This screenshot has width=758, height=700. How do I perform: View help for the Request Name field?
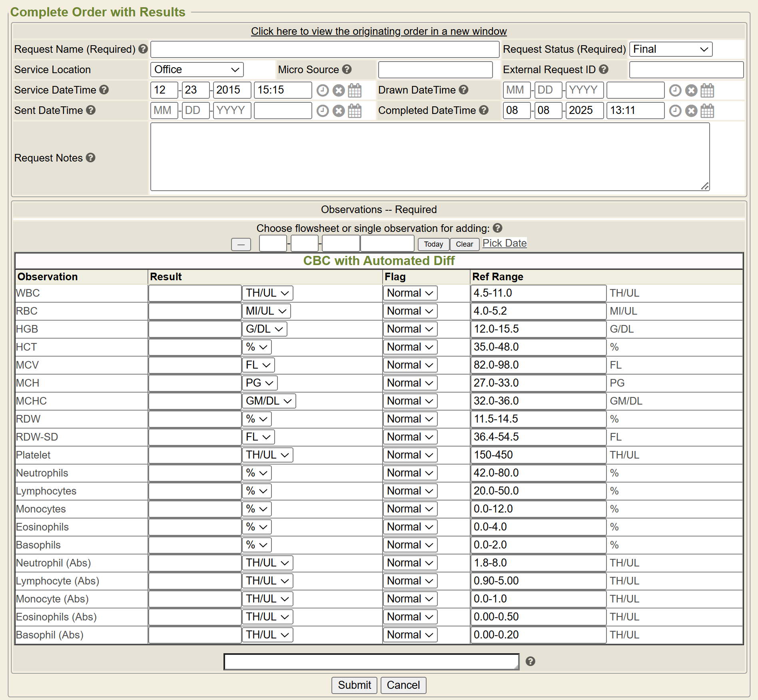[143, 49]
